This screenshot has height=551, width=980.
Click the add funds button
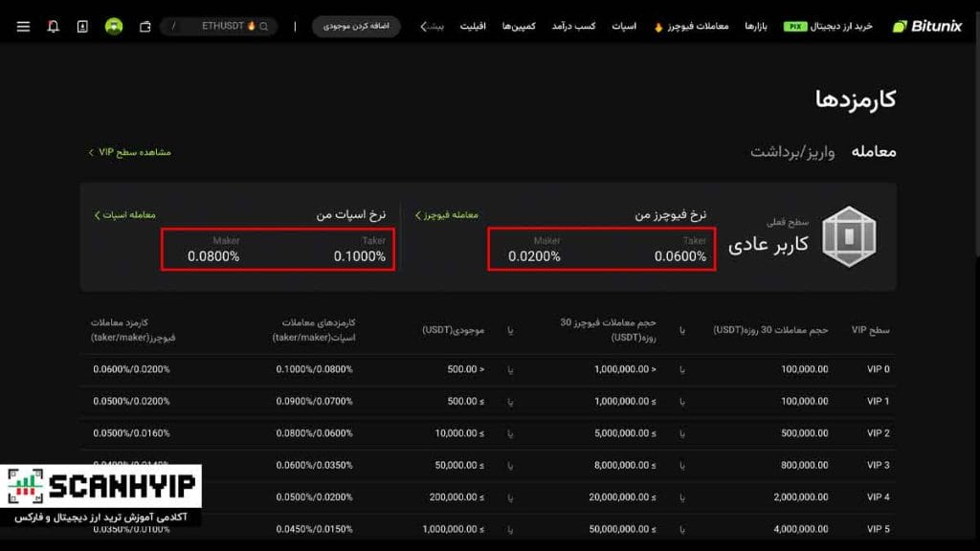click(x=356, y=26)
